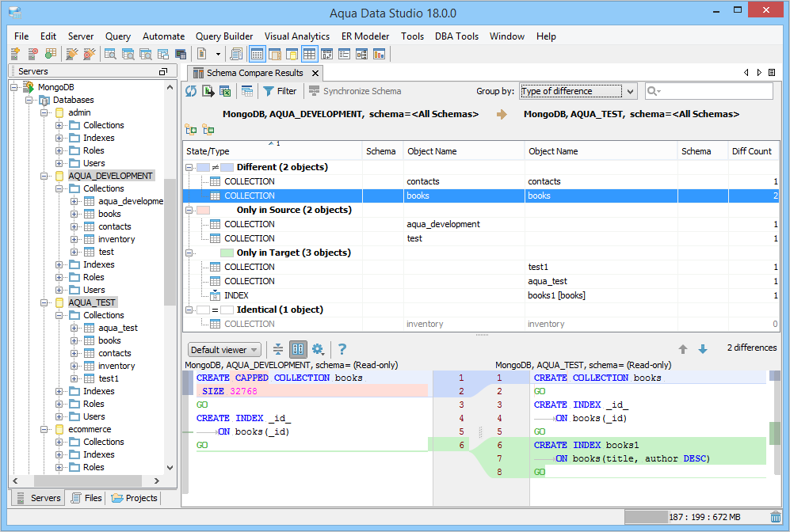Click the Servers tree horizontal scrollbar
The width and height of the screenshot is (790, 532).
point(86,481)
